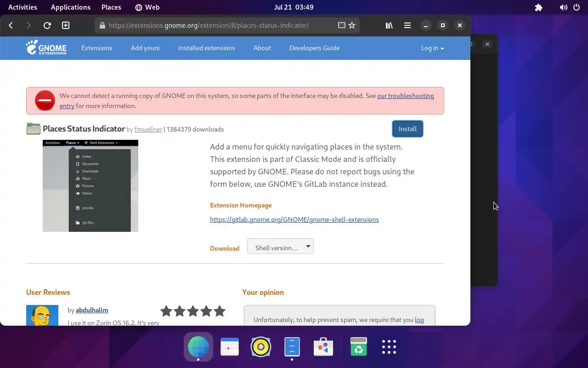Viewport: 588px width, 368px height.
Task: Click the five-star rating of abdulhalim's review
Action: click(x=193, y=311)
